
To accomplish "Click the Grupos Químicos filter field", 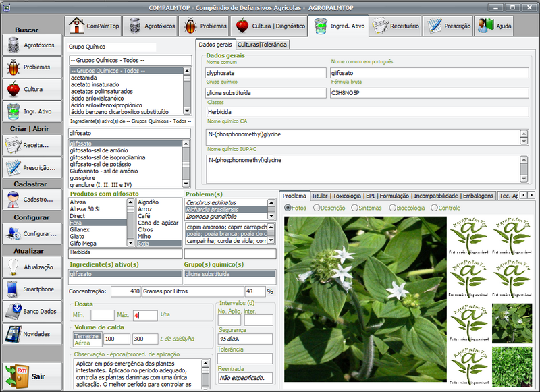I will 130,60.
